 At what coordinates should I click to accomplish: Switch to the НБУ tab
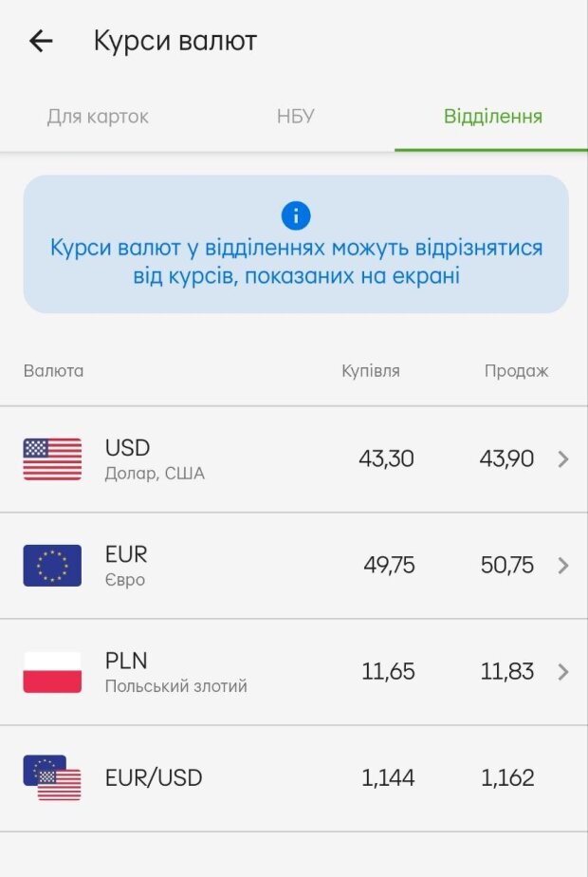(x=295, y=117)
